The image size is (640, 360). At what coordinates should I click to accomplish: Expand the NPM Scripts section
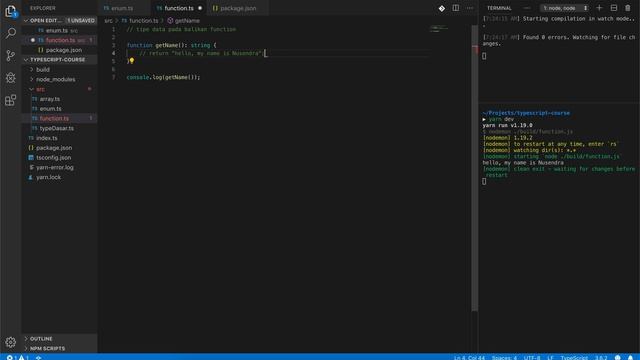click(x=59, y=349)
